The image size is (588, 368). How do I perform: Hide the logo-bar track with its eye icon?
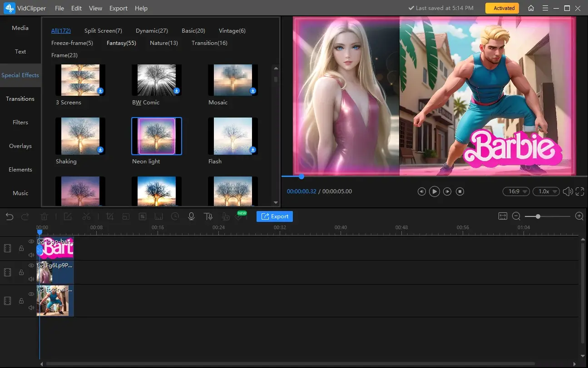coord(31,242)
